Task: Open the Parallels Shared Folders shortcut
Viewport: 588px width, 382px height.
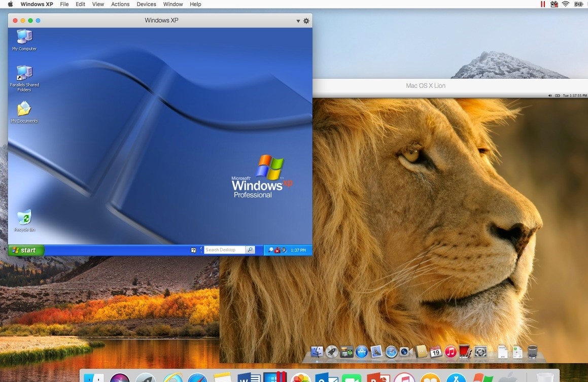Action: pyautogui.click(x=24, y=78)
